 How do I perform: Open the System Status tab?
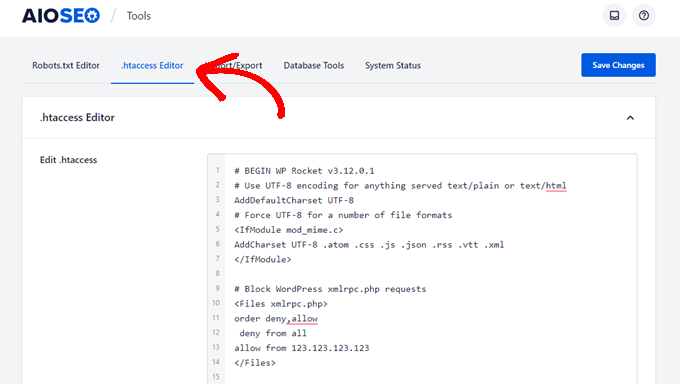pos(392,66)
